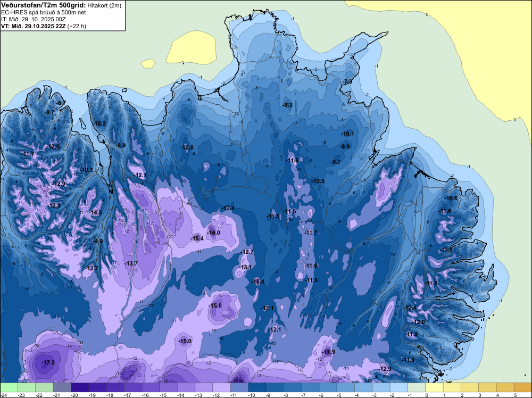Click the -6.7 temperature label
Screen dimensions: 532x398
tap(61, 103)
